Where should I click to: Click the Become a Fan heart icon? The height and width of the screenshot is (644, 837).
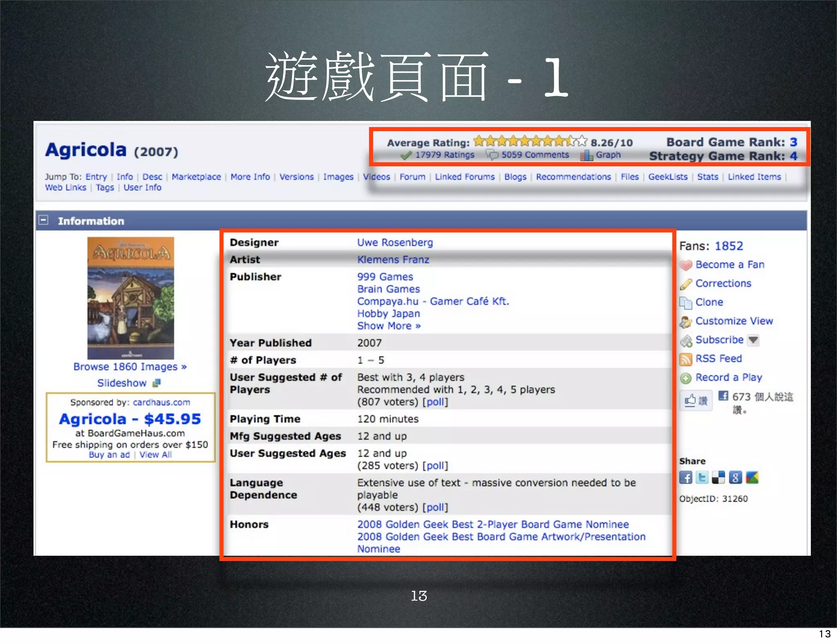686,265
